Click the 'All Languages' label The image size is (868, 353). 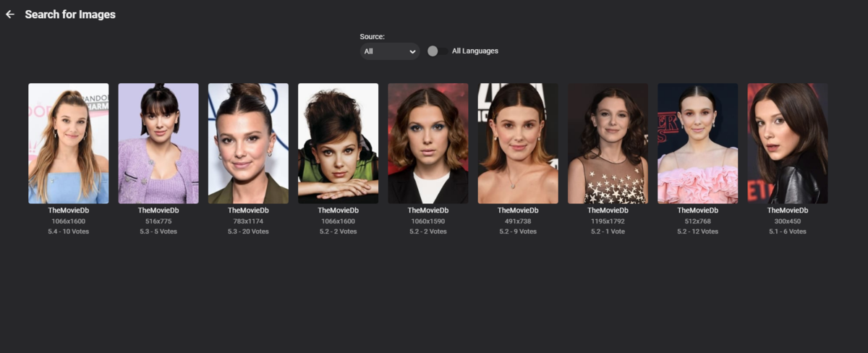coord(475,51)
